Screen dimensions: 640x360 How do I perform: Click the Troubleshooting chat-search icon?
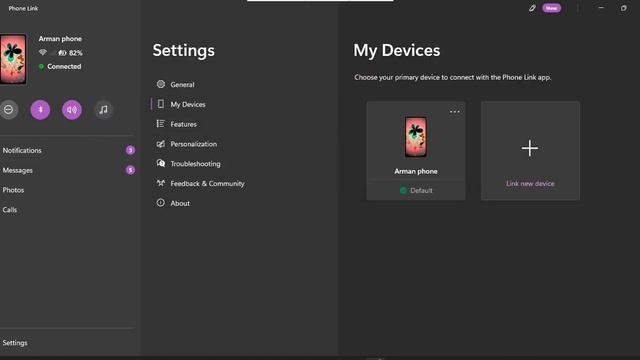161,163
